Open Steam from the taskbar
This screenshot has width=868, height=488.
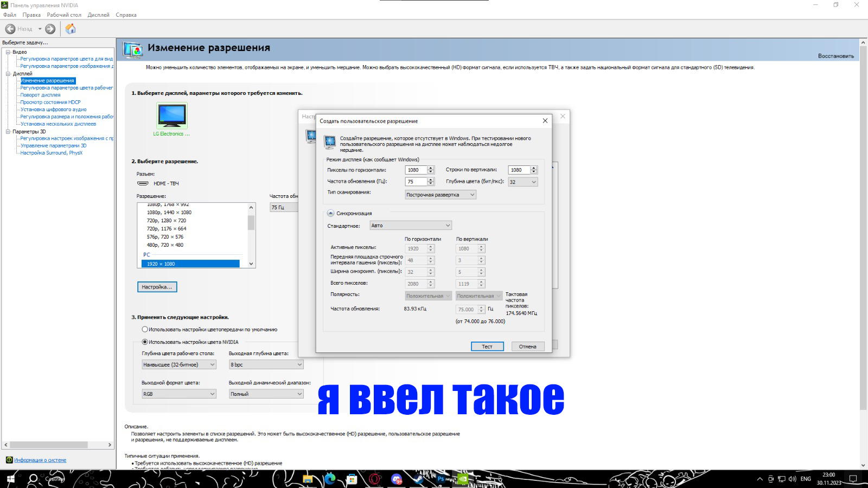[418, 479]
